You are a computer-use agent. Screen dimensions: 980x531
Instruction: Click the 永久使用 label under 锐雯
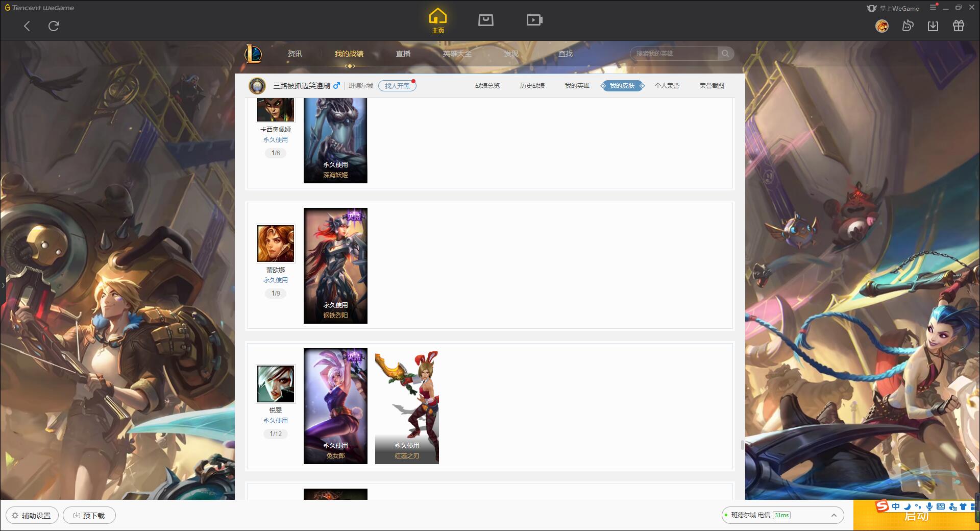(x=276, y=421)
